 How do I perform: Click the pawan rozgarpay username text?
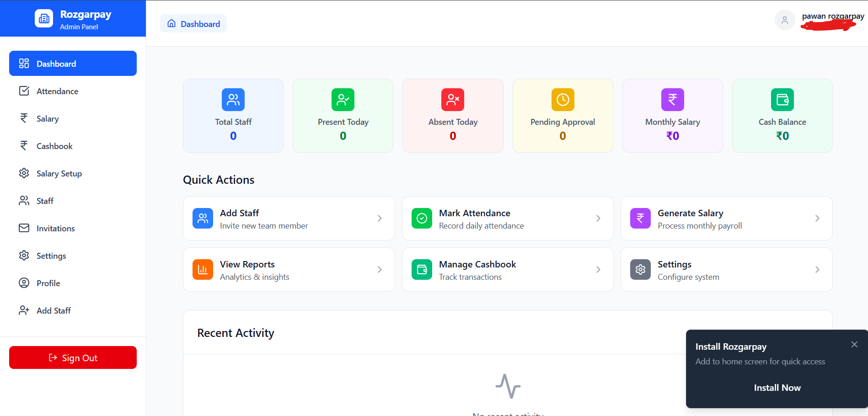coord(833,16)
